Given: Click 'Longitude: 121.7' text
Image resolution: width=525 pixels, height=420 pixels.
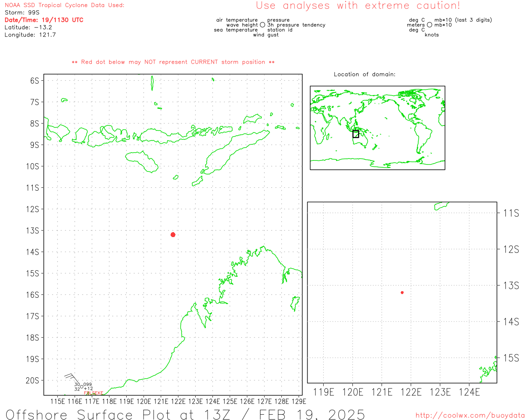Looking at the screenshot, I should click(x=30, y=35).
